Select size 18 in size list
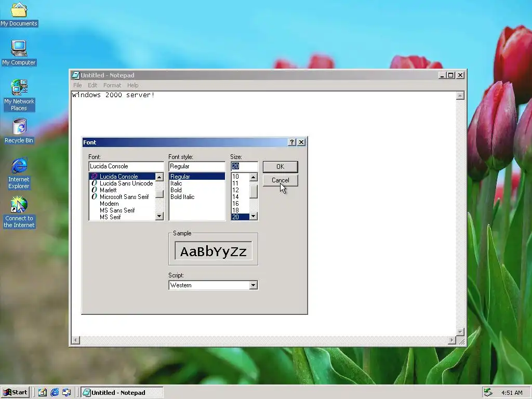Screen dimensions: 532x399 pos(240,210)
